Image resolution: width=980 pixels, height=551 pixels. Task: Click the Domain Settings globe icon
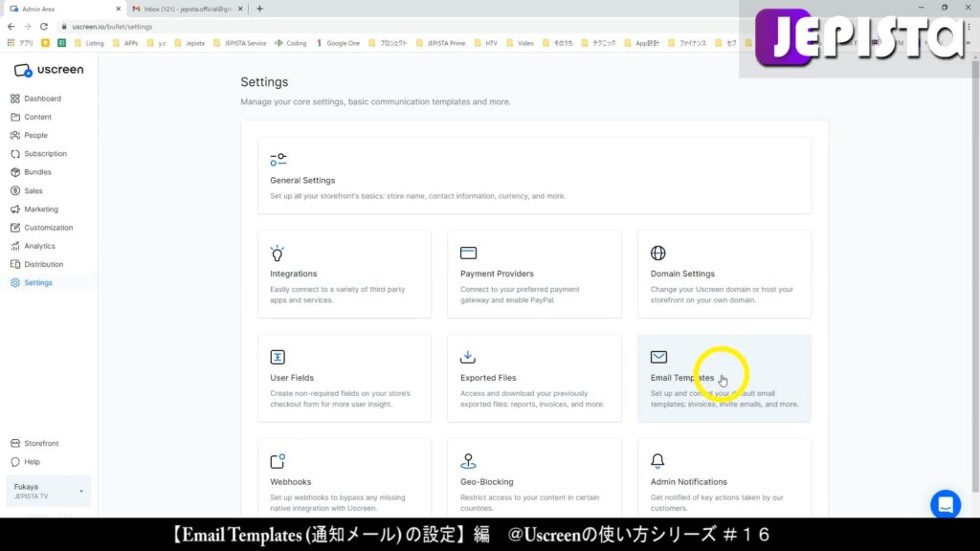pyautogui.click(x=658, y=253)
